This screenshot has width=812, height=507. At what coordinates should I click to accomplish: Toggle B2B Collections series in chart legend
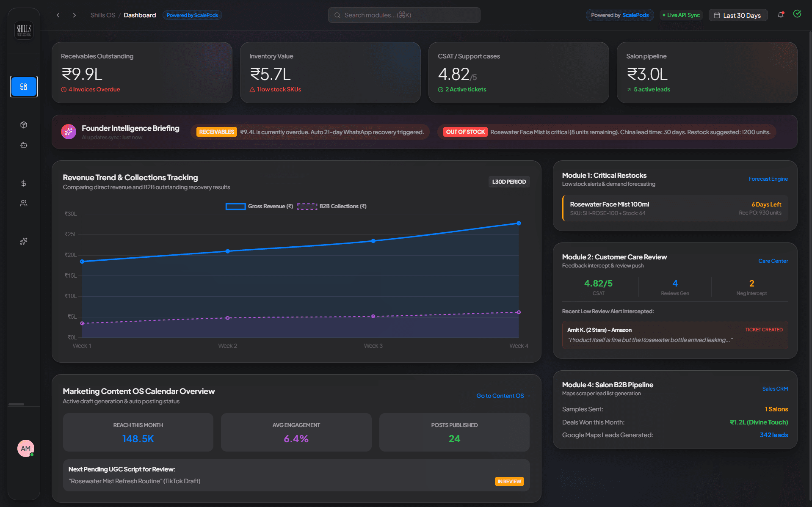(x=332, y=207)
